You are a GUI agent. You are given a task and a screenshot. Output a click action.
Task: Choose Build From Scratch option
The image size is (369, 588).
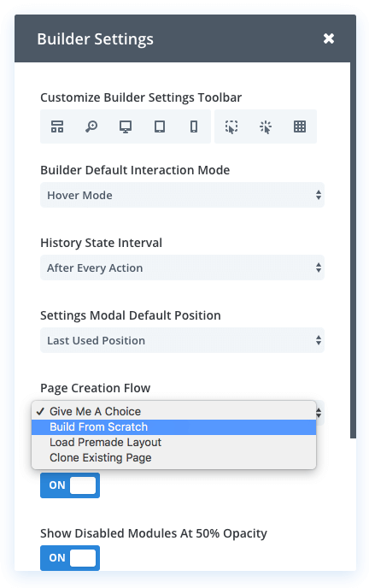pyautogui.click(x=174, y=427)
